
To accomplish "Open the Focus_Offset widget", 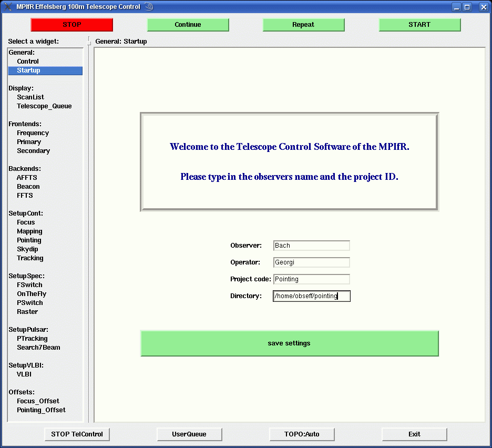I will coord(38,401).
